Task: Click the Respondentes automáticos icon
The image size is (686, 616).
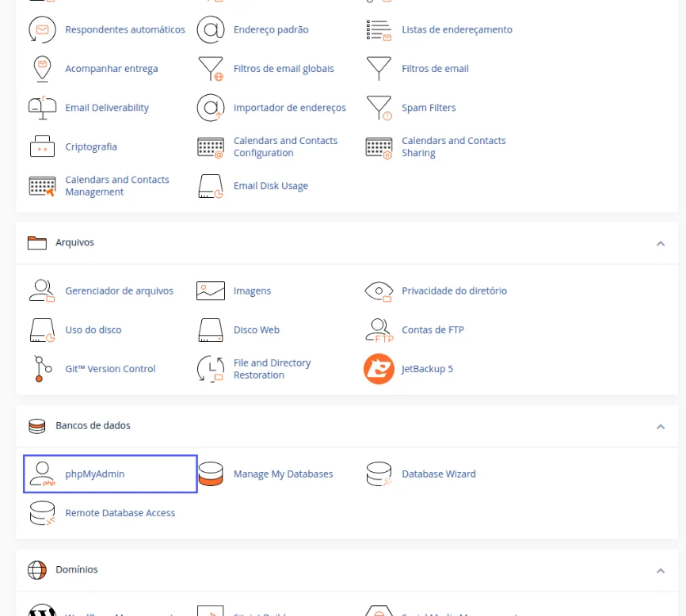Action: [42, 30]
